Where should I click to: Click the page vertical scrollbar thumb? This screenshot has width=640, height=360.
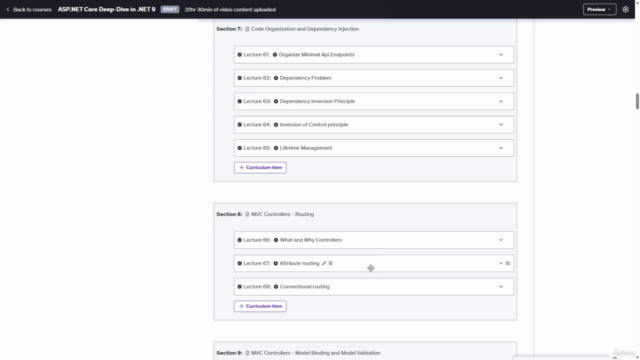tap(637, 101)
